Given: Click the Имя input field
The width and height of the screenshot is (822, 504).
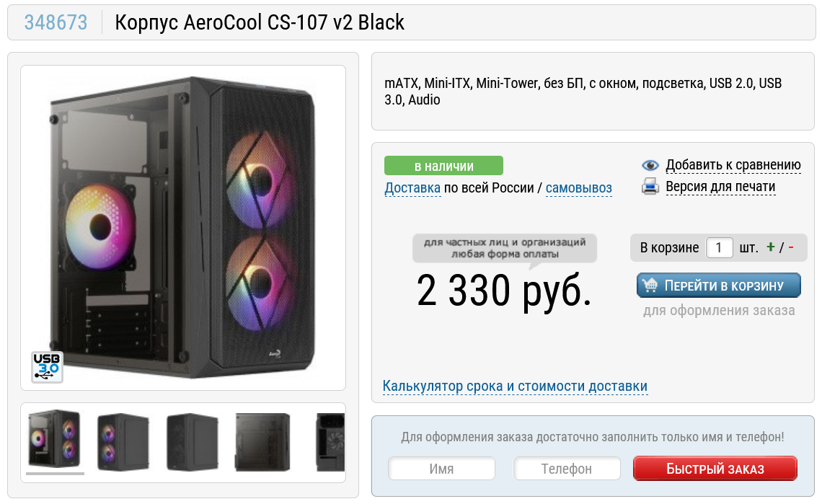Looking at the screenshot, I should click(x=441, y=469).
